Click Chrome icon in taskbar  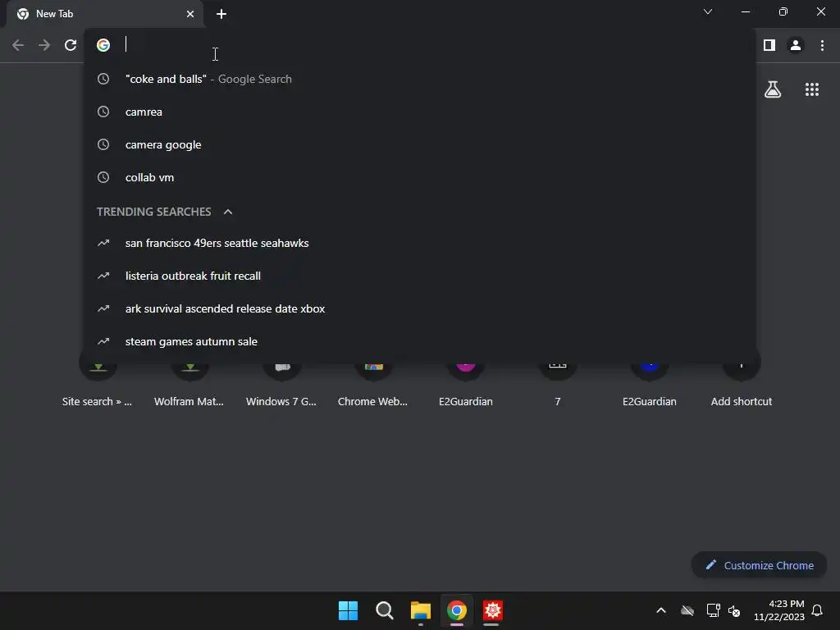click(x=456, y=610)
